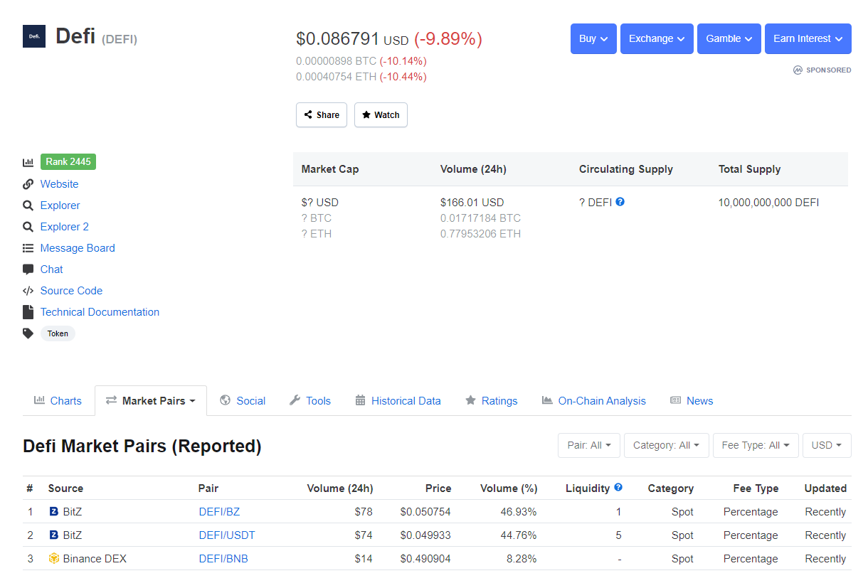
Task: Click the green Rank 2445 badge
Action: [68, 162]
